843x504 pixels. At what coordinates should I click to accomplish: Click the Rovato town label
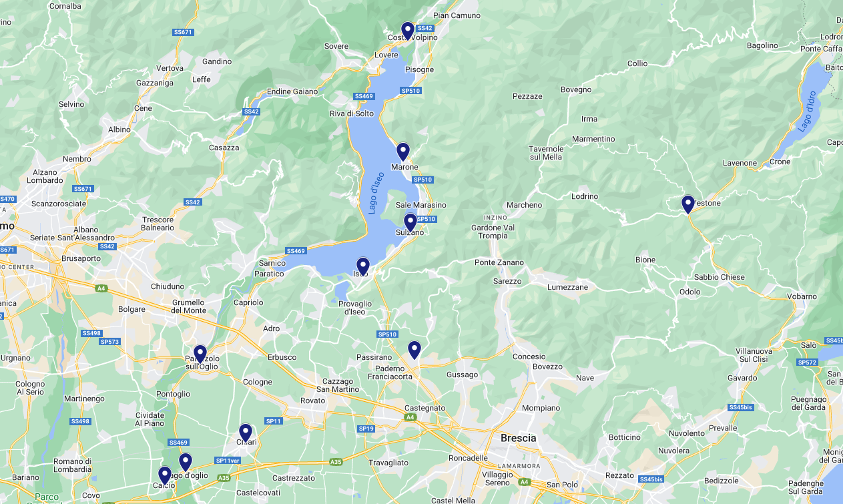tap(313, 401)
